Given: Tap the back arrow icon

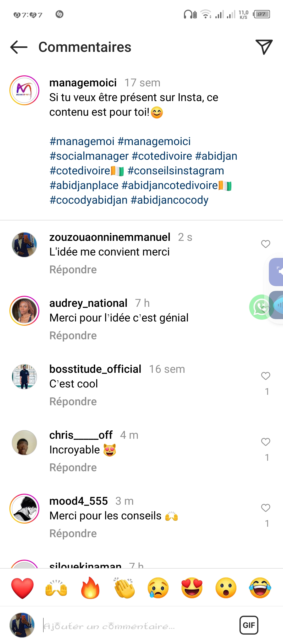Looking at the screenshot, I should click(x=19, y=47).
